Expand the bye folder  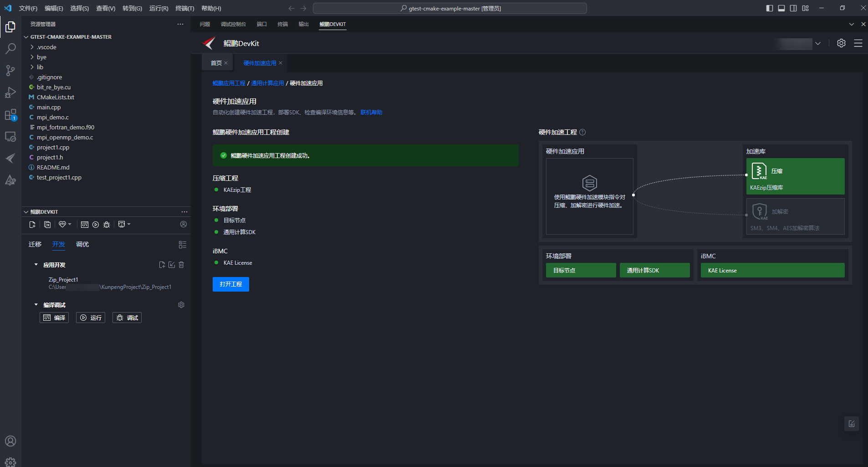32,57
